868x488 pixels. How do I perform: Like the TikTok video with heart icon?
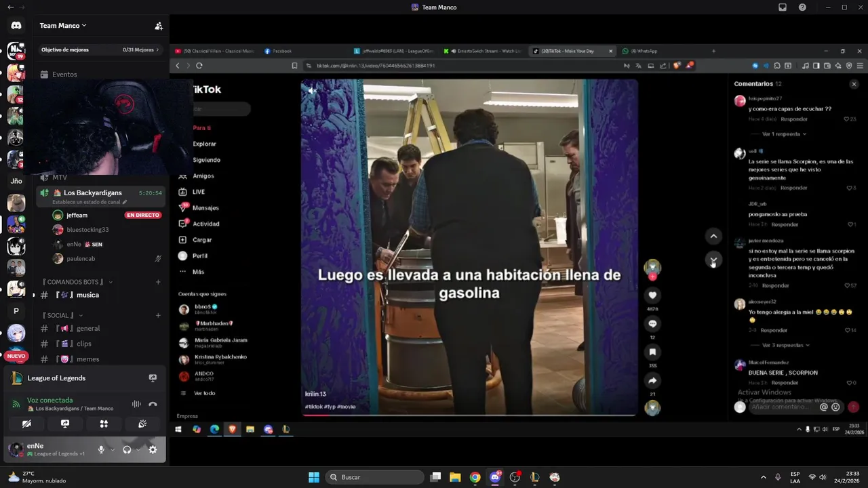pyautogui.click(x=652, y=296)
